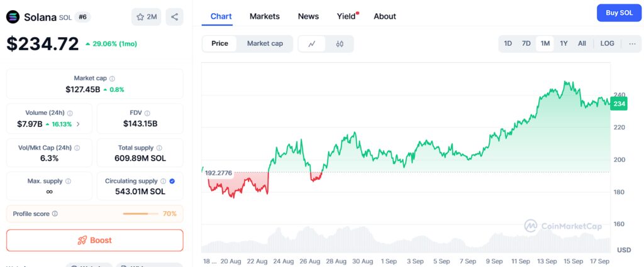The image size is (644, 267).
Task: Click Market cap info icon
Action: [x=113, y=79]
